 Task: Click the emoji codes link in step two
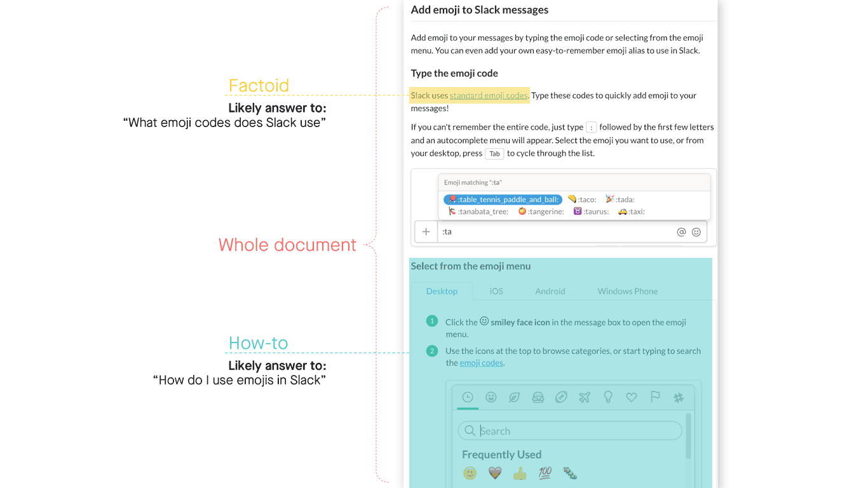point(481,362)
